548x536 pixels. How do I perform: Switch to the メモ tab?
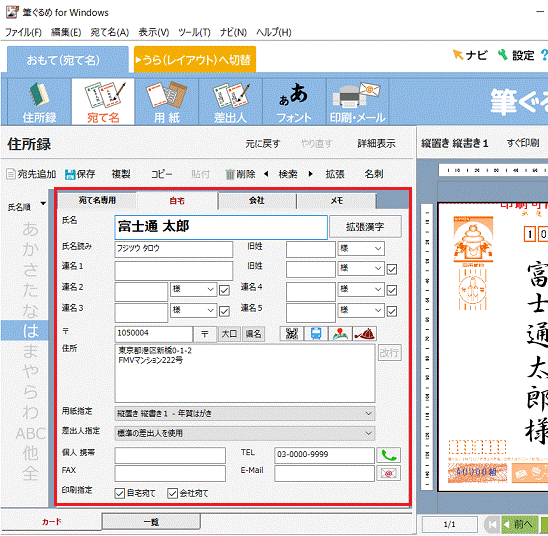pyautogui.click(x=337, y=201)
